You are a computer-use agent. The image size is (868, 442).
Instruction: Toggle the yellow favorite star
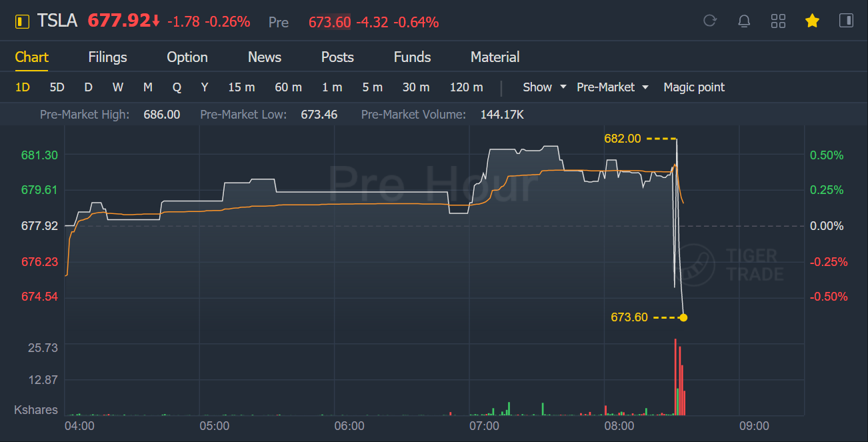812,21
